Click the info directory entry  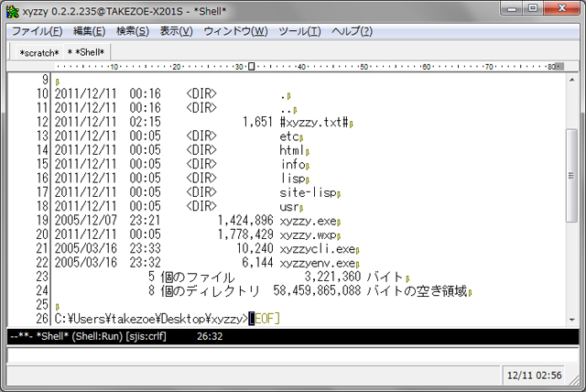pos(293,164)
